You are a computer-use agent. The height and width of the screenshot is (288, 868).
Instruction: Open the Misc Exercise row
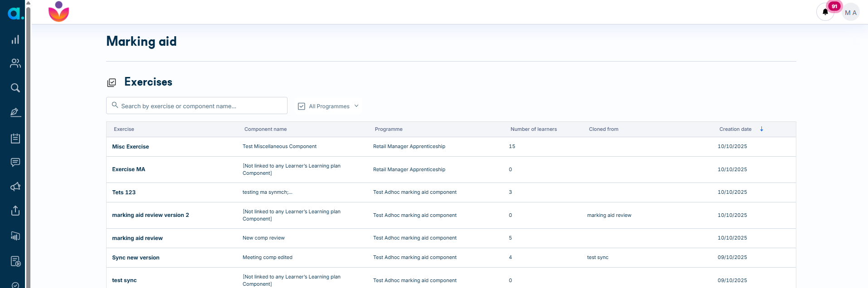(x=451, y=147)
